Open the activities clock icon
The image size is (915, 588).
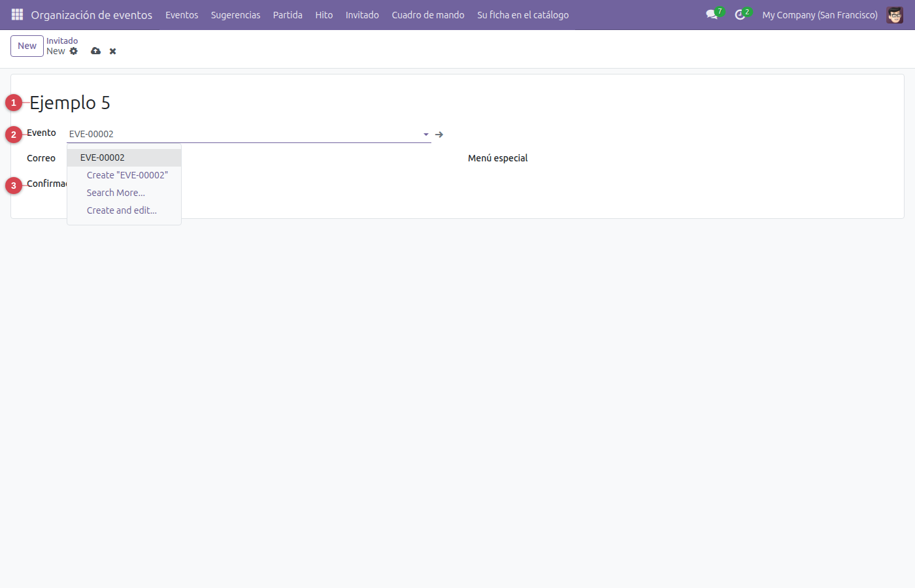(740, 14)
